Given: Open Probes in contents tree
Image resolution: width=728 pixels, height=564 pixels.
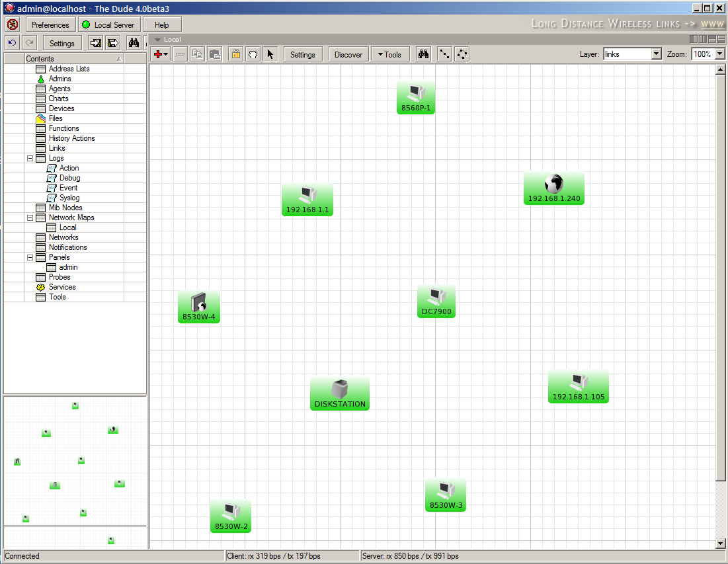Looking at the screenshot, I should tap(60, 277).
